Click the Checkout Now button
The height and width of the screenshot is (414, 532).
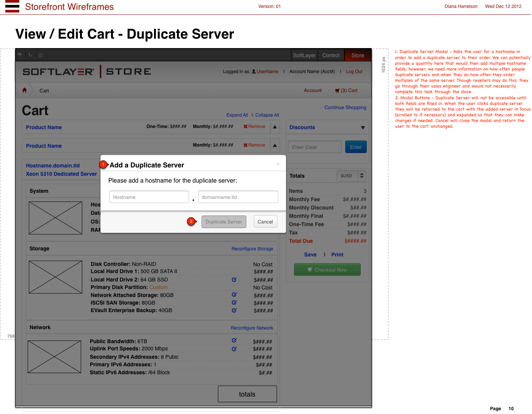[x=327, y=270]
